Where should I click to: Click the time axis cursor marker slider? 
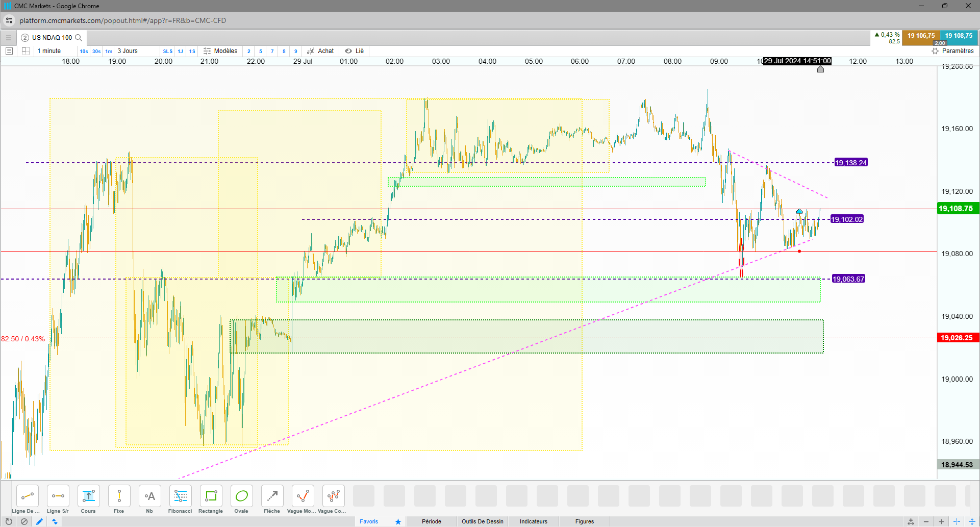(820, 69)
